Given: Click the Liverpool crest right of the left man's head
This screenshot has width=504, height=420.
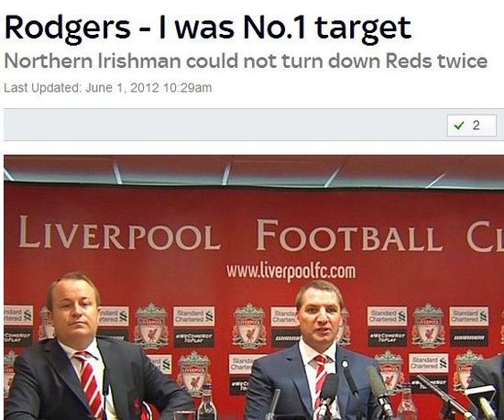Looking at the screenshot, I should pos(151,326).
